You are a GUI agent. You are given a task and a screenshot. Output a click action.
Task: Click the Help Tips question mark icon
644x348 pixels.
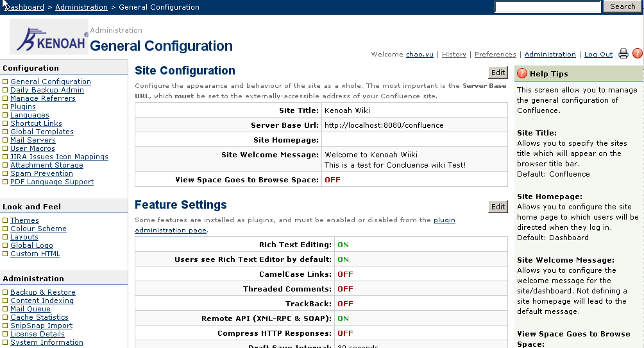click(x=522, y=73)
